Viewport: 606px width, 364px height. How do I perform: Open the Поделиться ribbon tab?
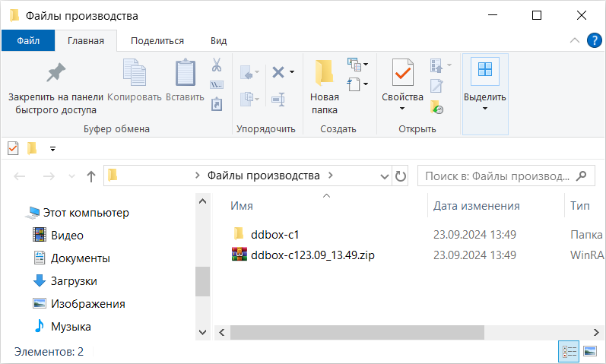157,41
